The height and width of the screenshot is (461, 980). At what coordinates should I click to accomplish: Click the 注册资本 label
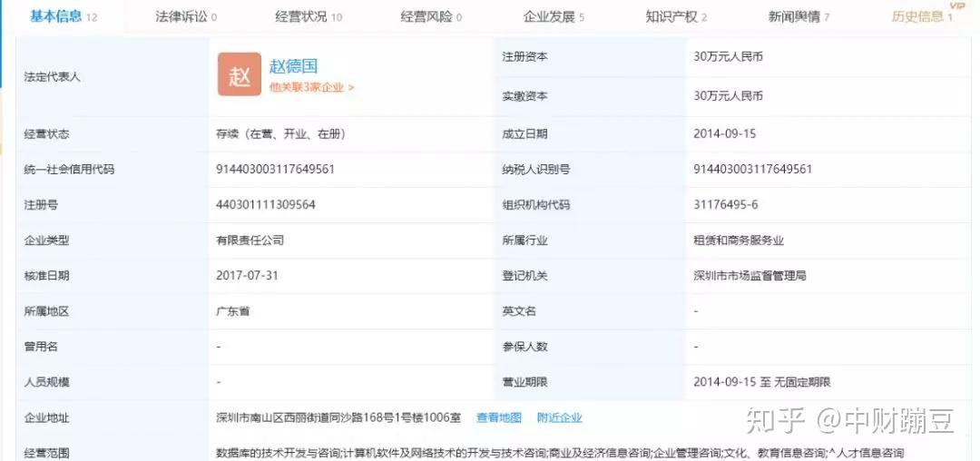(525, 57)
